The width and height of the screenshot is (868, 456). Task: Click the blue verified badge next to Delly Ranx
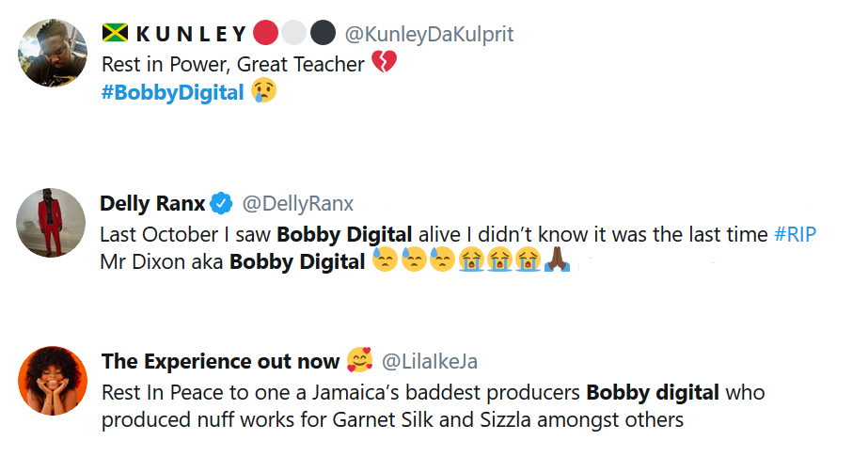point(221,203)
